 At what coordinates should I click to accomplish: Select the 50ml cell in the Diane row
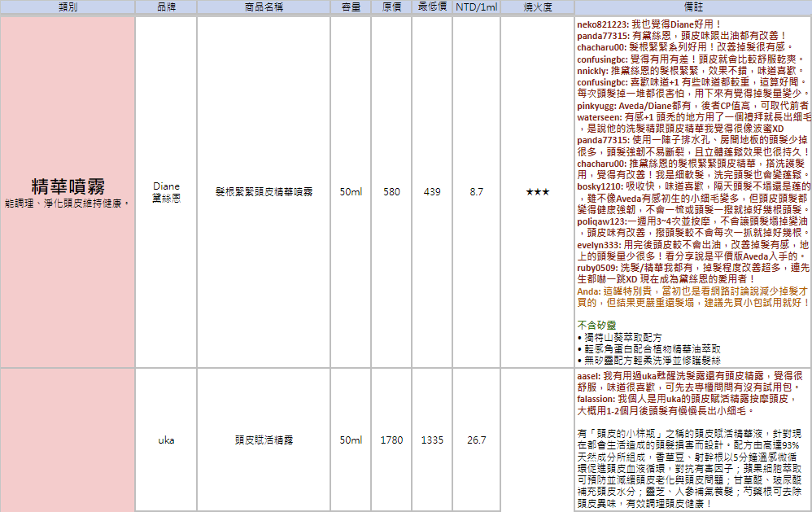pos(351,192)
